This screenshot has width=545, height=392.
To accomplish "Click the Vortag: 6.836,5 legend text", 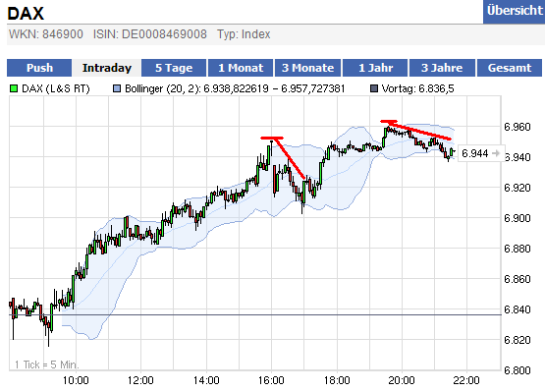I will [x=417, y=88].
